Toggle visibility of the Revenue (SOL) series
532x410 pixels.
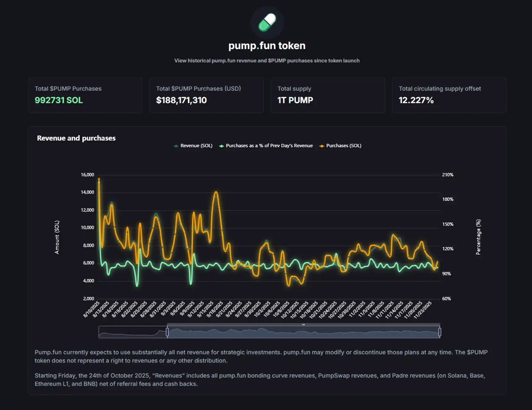tap(193, 146)
